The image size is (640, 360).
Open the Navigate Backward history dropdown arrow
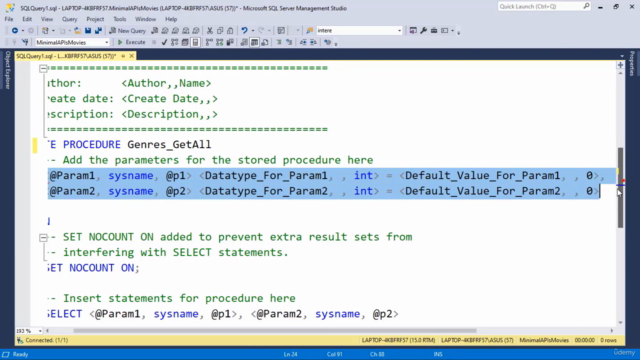coord(22,31)
